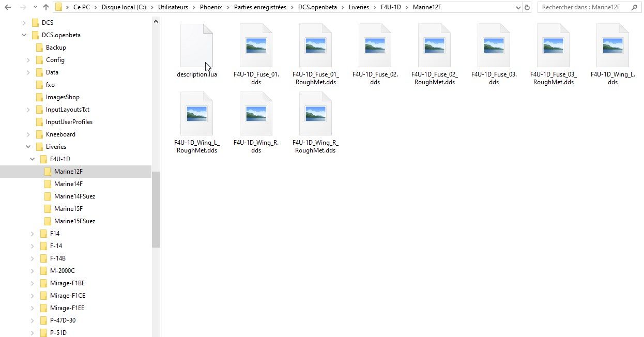Expand the F14 folder node
This screenshot has width=644, height=337.
(33, 234)
